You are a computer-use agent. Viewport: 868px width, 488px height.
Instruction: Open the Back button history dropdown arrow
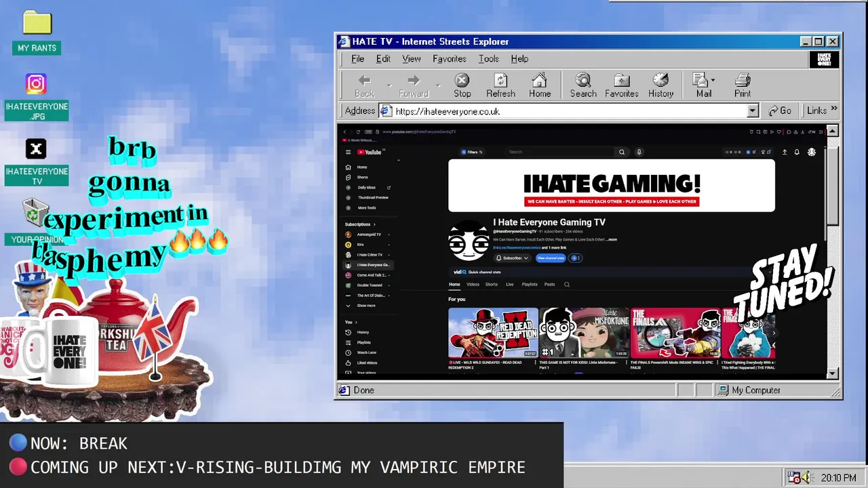pos(389,85)
